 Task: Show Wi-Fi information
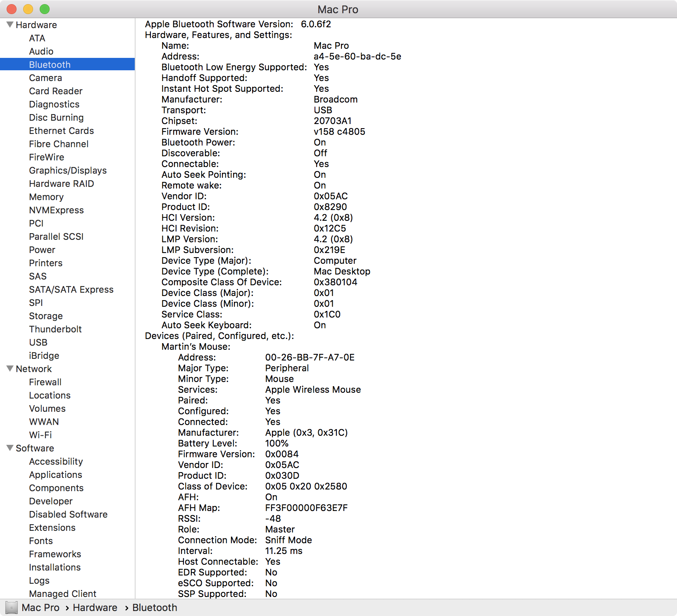point(41,435)
